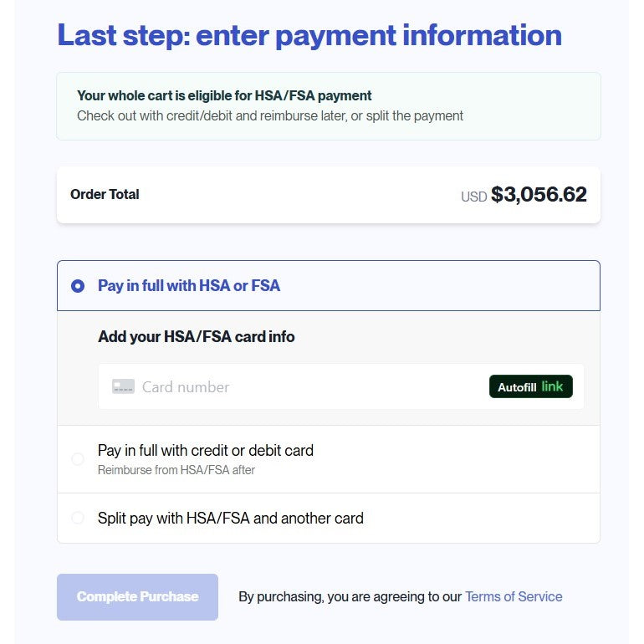This screenshot has width=644, height=644.
Task: Click the green Link logo in Autofill
Action: point(552,386)
